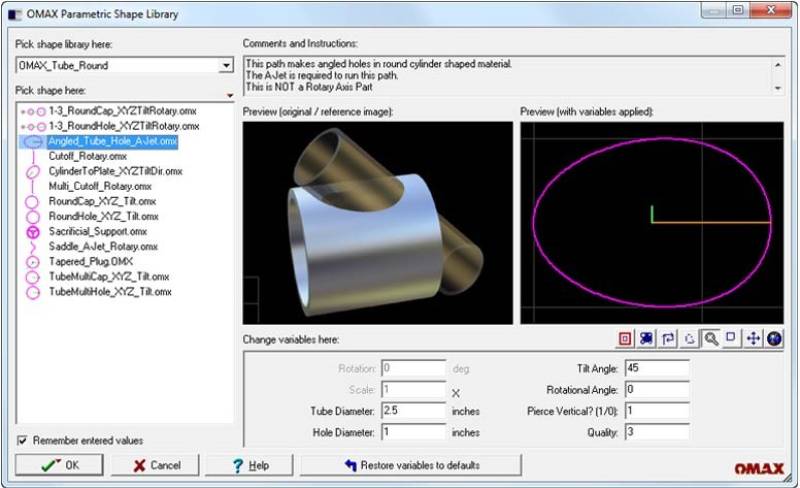Select Tapered_Plug.OMX shape
Viewport: 800px width, 488px height.
(x=91, y=262)
